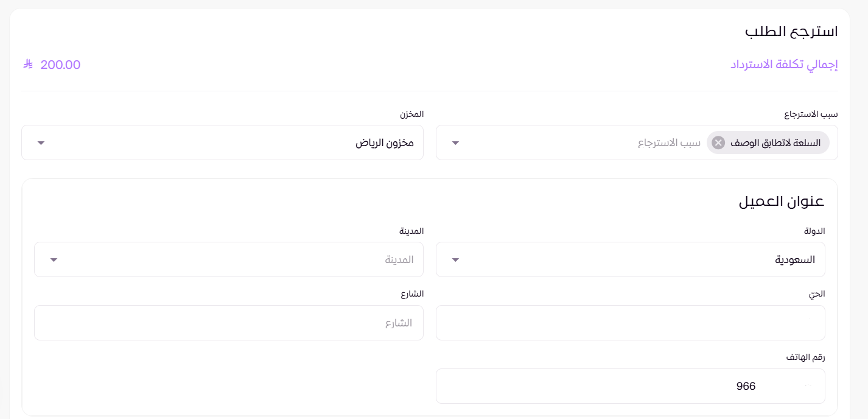Click the dropdown arrow beside سبب الاسترجاع placeholder

point(455,143)
